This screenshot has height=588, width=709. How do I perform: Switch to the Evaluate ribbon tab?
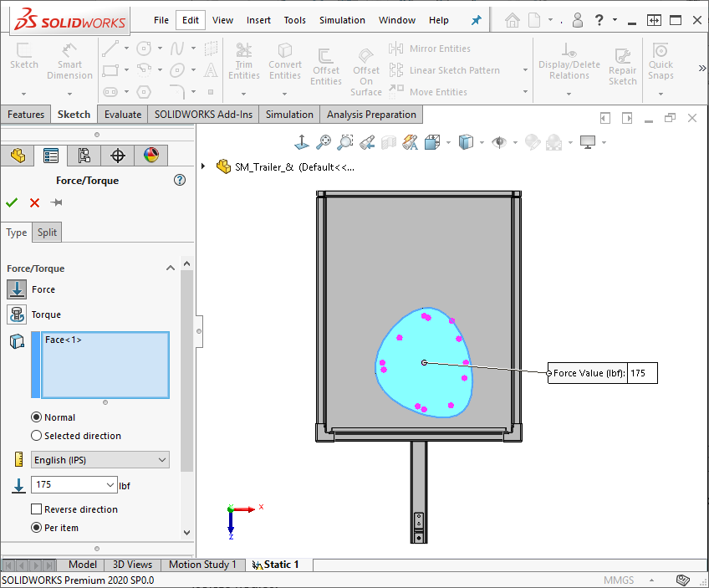coord(123,115)
